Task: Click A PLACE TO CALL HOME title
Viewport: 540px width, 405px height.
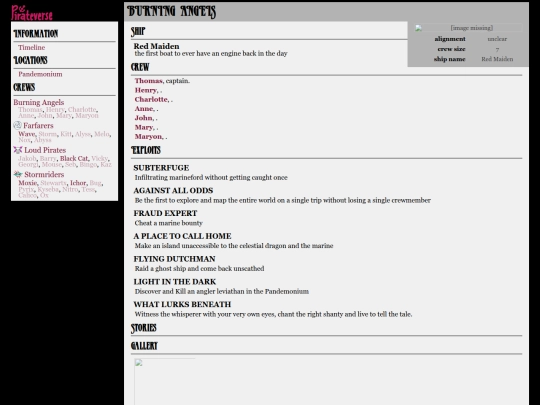Action: [182, 236]
